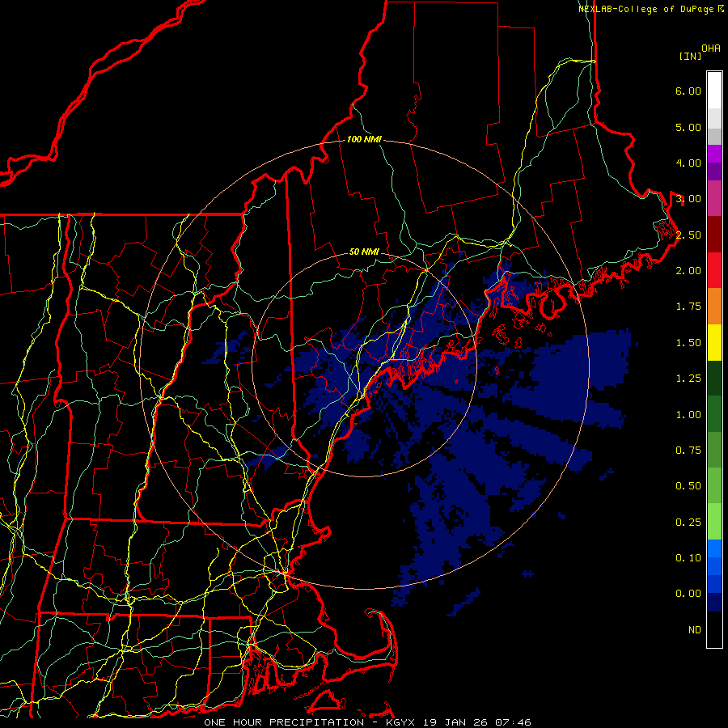Pick the bright red legend swatch
Viewport: 728px width, 728px height.
(714, 271)
